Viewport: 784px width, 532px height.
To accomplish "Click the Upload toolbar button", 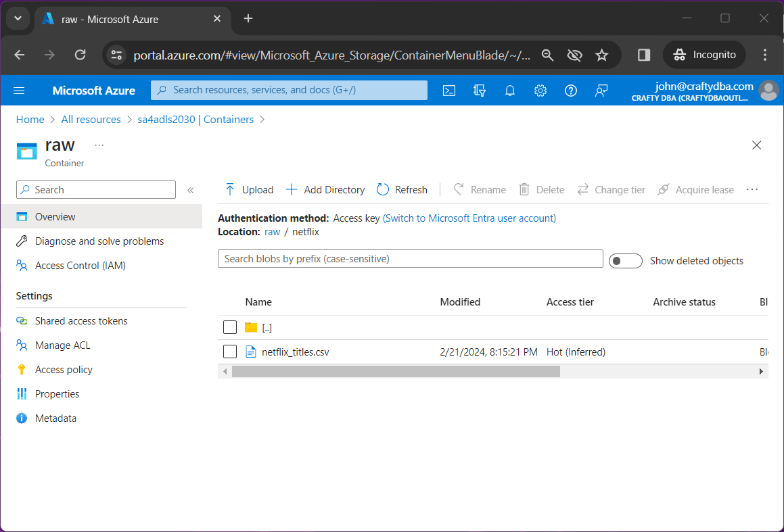I will pos(249,190).
